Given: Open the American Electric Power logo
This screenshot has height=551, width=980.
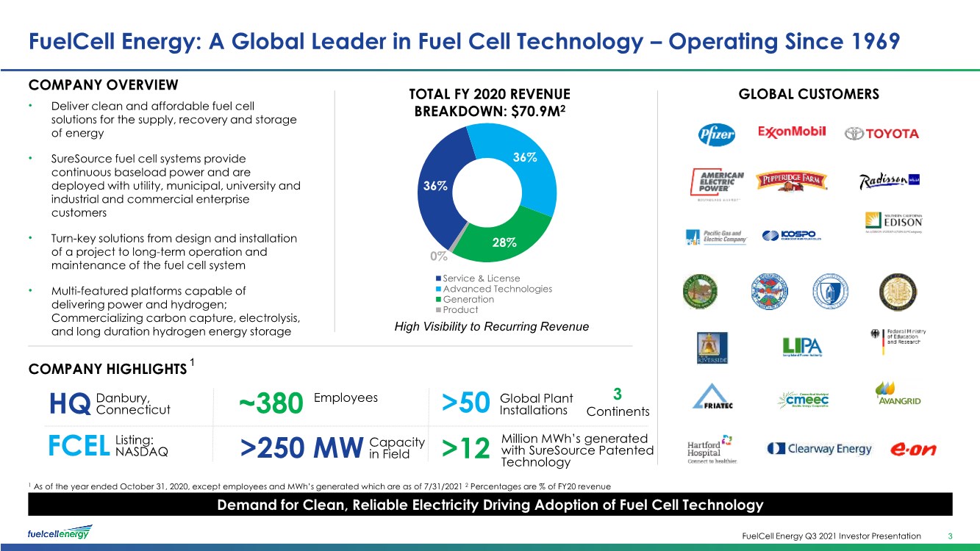Looking at the screenshot, I should 718,184.
